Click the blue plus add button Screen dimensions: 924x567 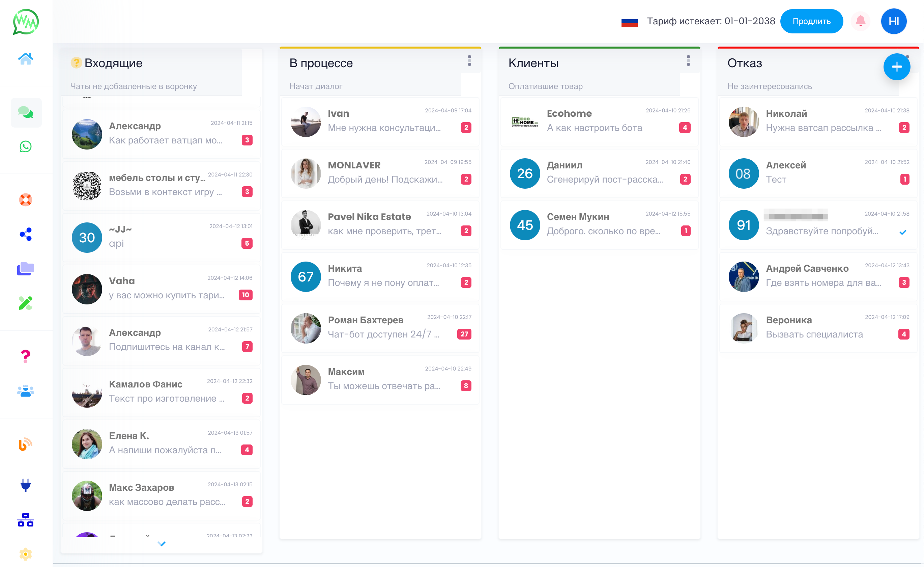896,67
